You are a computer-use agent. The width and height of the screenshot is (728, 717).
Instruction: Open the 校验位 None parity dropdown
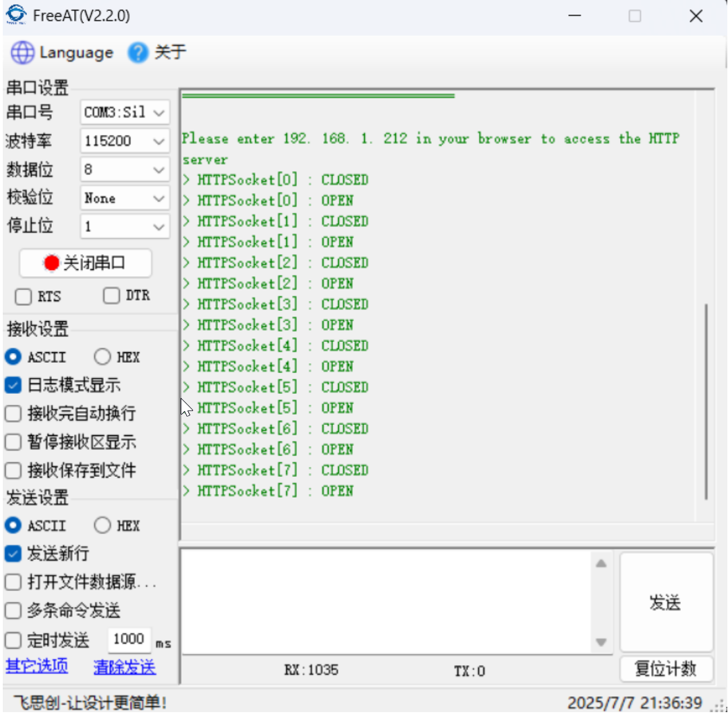[x=159, y=199]
